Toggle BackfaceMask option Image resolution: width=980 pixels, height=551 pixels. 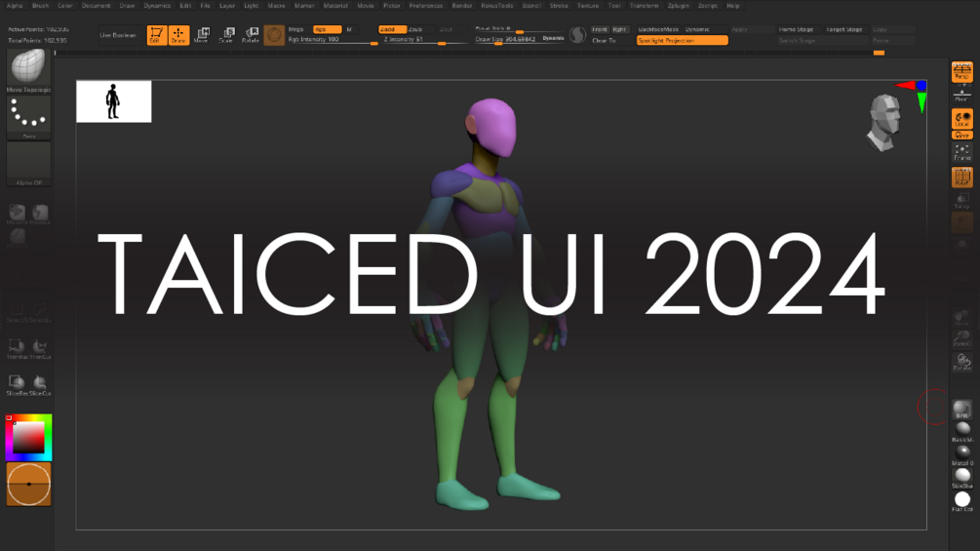point(659,29)
